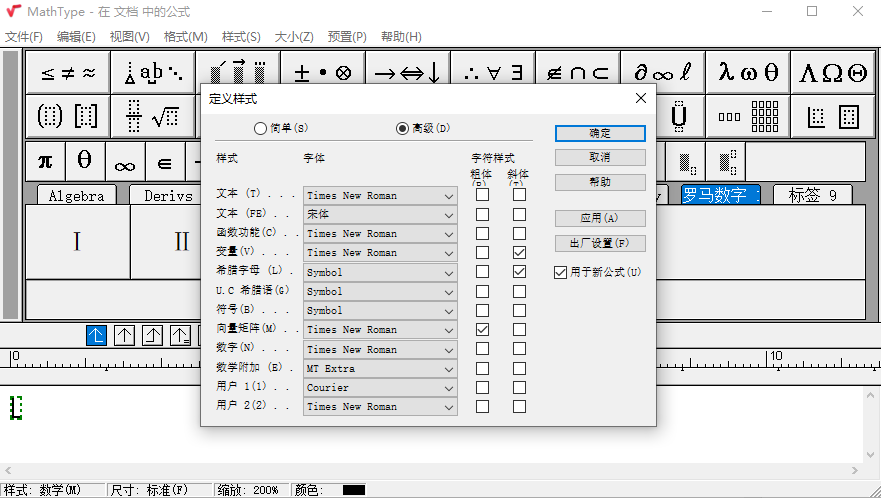Open font dropdown for 文本(T)
This screenshot has height=498, width=881.
pos(380,196)
